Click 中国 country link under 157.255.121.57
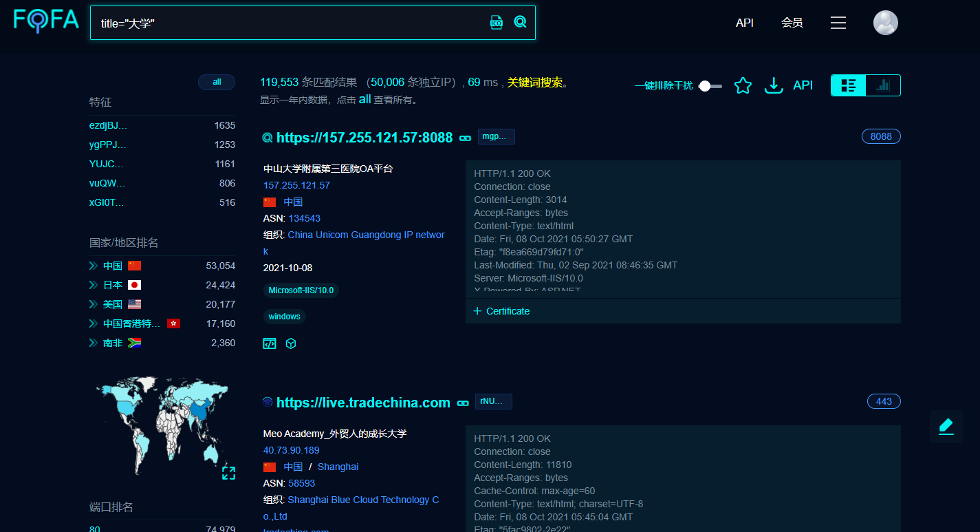The height and width of the screenshot is (532, 980). pos(293,202)
